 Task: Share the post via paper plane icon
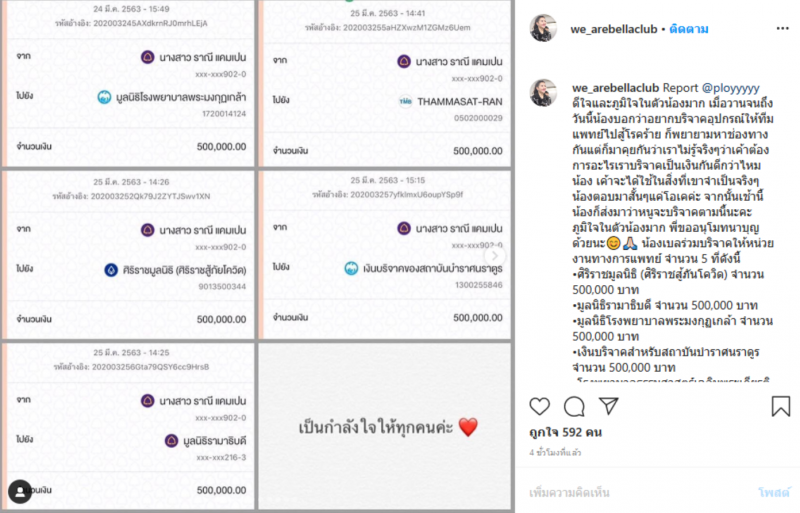click(x=609, y=406)
